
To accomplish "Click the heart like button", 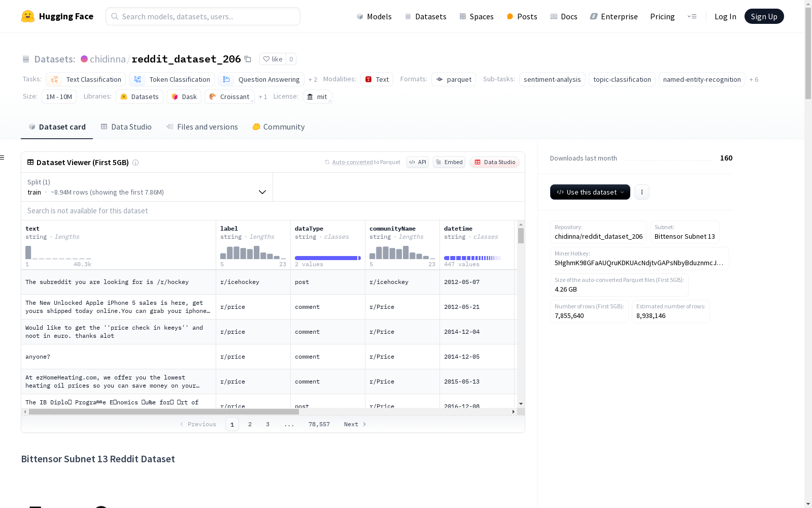I will click(x=273, y=59).
